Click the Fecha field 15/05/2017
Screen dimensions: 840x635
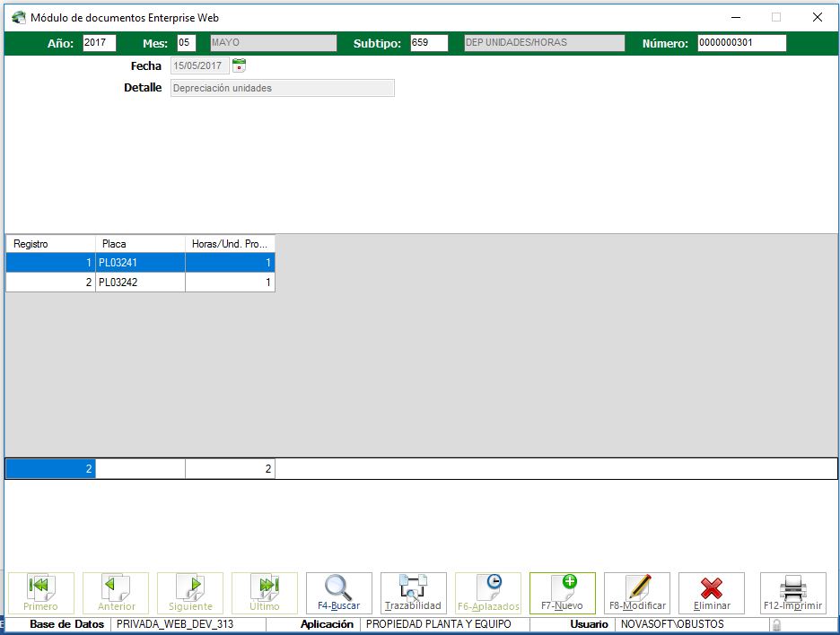pos(200,65)
